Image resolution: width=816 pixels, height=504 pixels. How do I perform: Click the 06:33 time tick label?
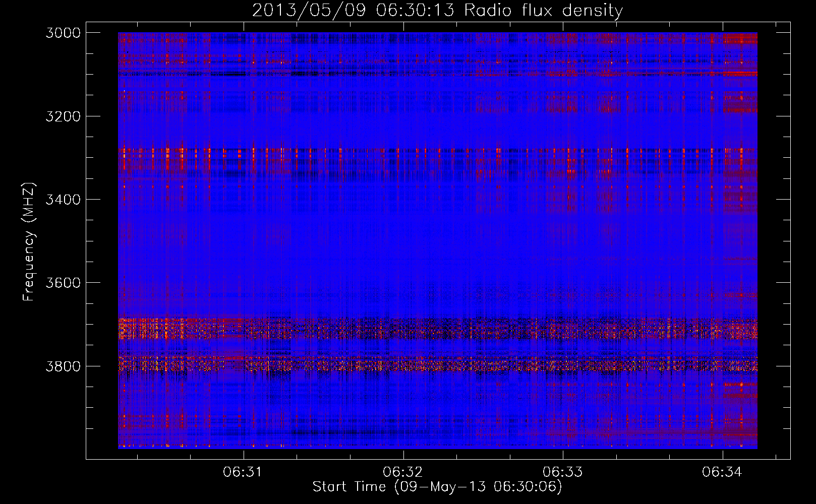[x=562, y=472]
